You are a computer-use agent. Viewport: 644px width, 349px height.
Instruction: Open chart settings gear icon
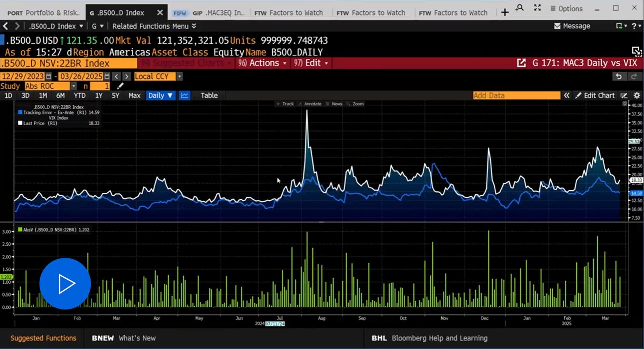[637, 96]
